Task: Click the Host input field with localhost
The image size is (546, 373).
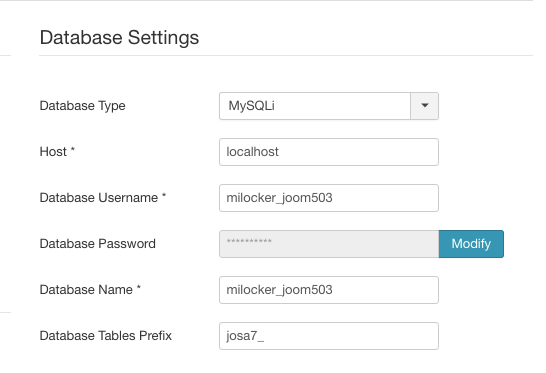Action: [329, 152]
